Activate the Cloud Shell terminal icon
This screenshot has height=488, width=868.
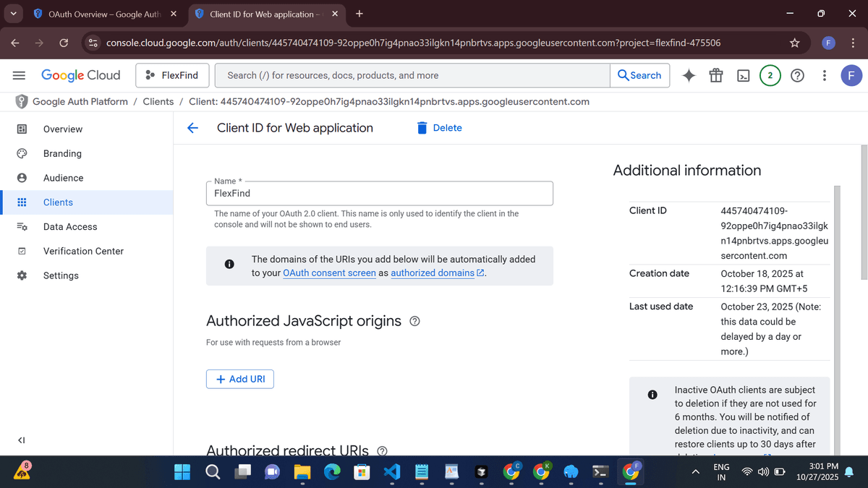tap(743, 75)
